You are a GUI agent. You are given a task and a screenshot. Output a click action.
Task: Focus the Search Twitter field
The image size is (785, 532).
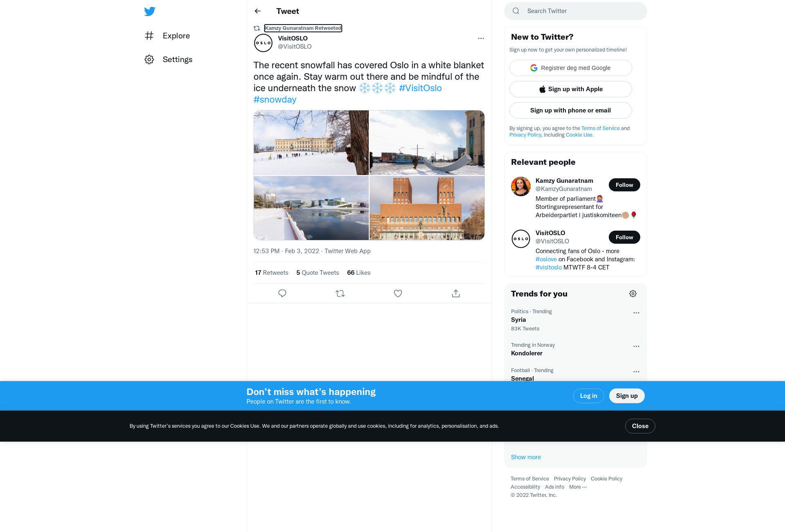tap(576, 11)
